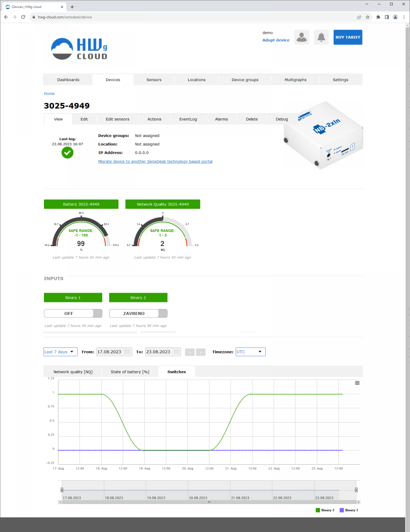
Task: Open the Last 7 days range dropdown
Action: coord(60,352)
